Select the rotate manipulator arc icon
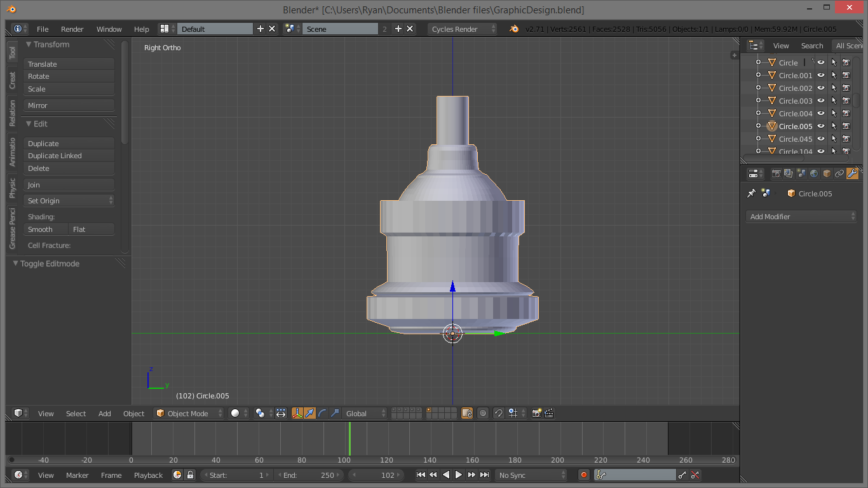The image size is (868, 488). point(322,413)
